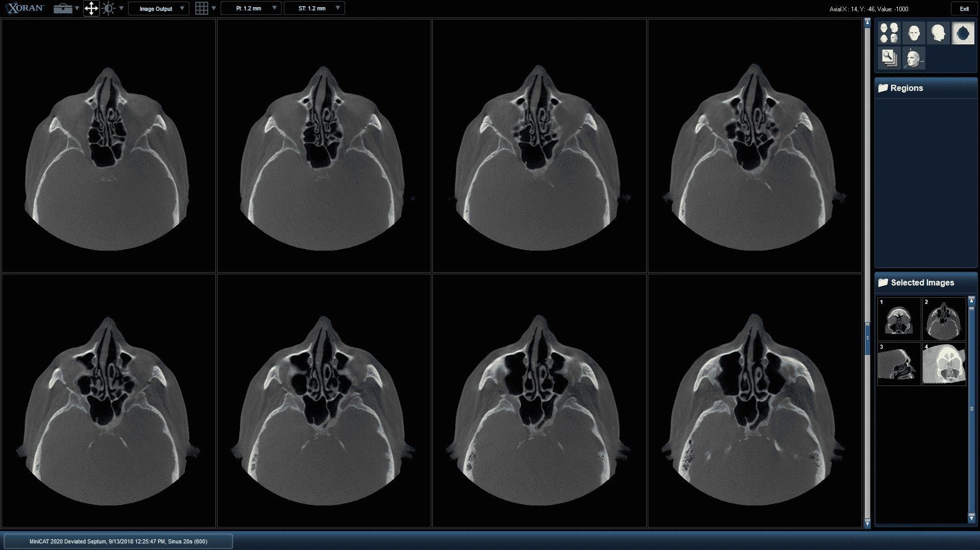Toggle the brightness/contrast tool
980x550 pixels.
(x=109, y=8)
